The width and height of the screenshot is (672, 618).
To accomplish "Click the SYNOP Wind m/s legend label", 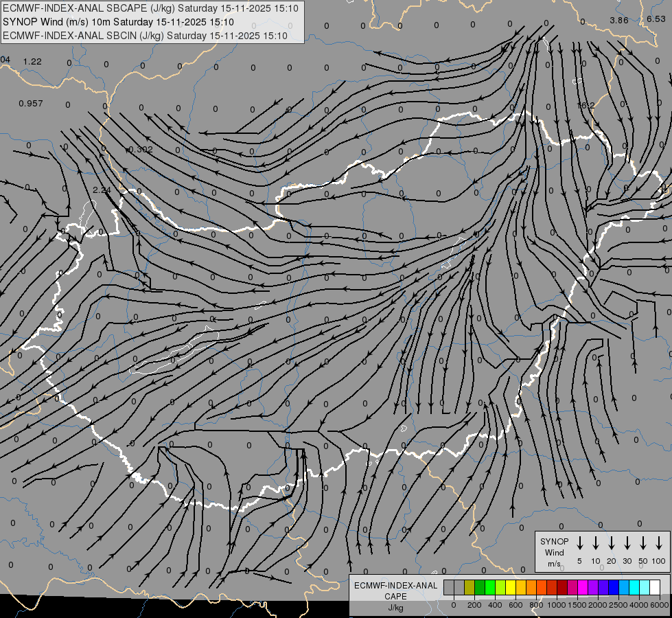I will click(554, 552).
